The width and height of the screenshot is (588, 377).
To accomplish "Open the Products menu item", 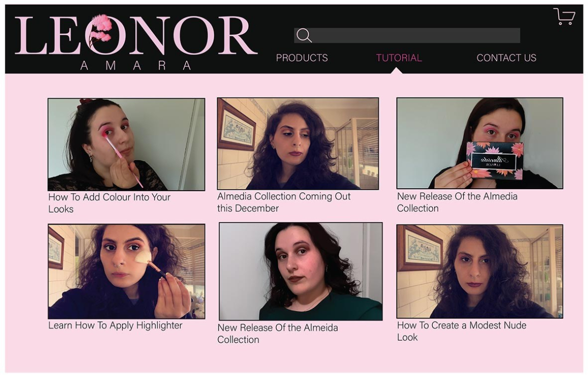I will click(x=302, y=58).
